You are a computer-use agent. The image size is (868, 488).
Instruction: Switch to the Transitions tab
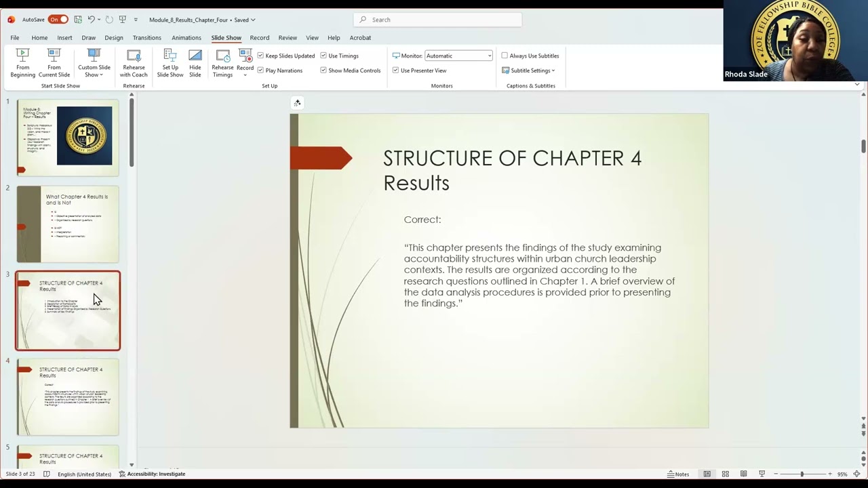147,38
